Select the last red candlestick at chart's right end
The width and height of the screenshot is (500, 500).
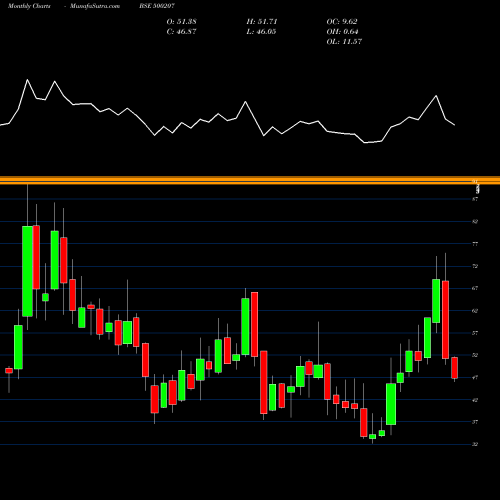coord(455,368)
